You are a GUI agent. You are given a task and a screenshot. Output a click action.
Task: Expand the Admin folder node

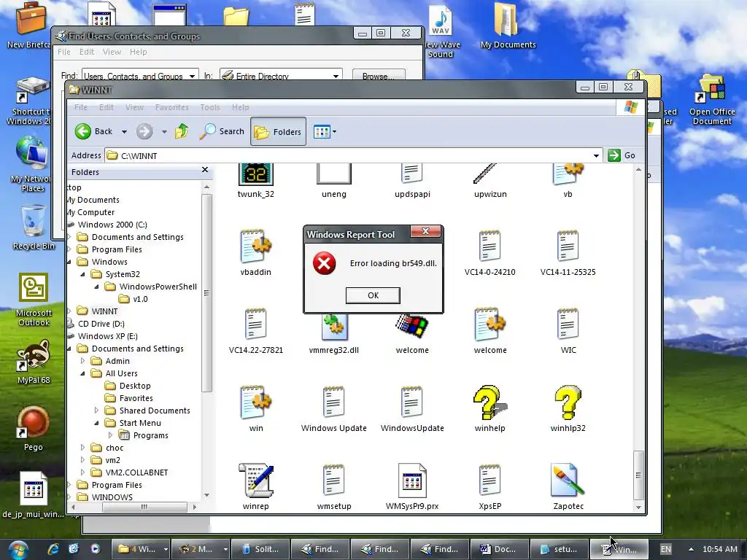pyautogui.click(x=83, y=361)
